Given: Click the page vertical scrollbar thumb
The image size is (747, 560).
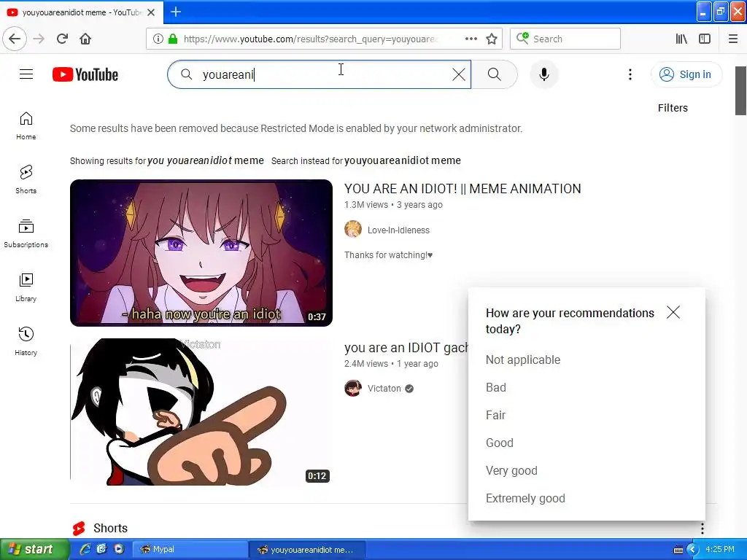Looking at the screenshot, I should (x=741, y=90).
